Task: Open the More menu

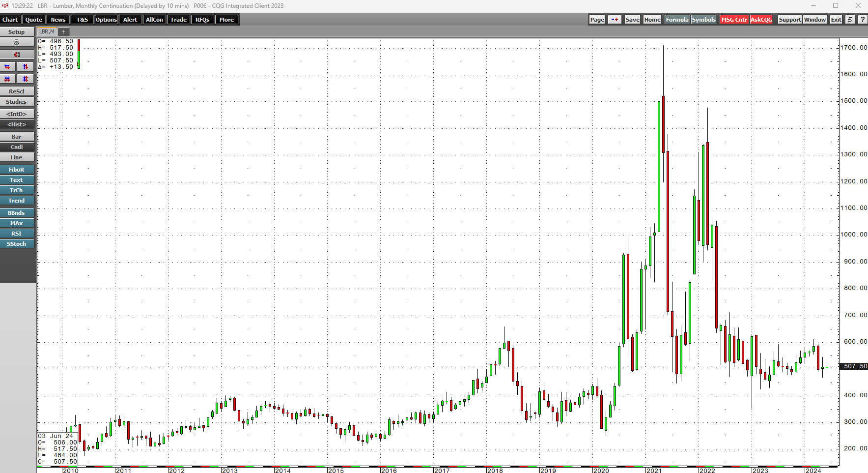Action: click(226, 19)
